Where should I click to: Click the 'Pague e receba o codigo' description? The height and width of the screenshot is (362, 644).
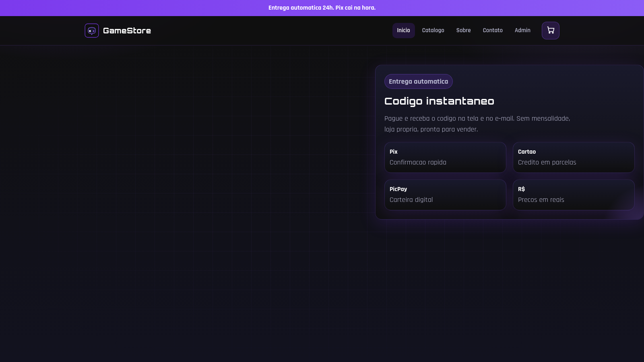click(477, 124)
